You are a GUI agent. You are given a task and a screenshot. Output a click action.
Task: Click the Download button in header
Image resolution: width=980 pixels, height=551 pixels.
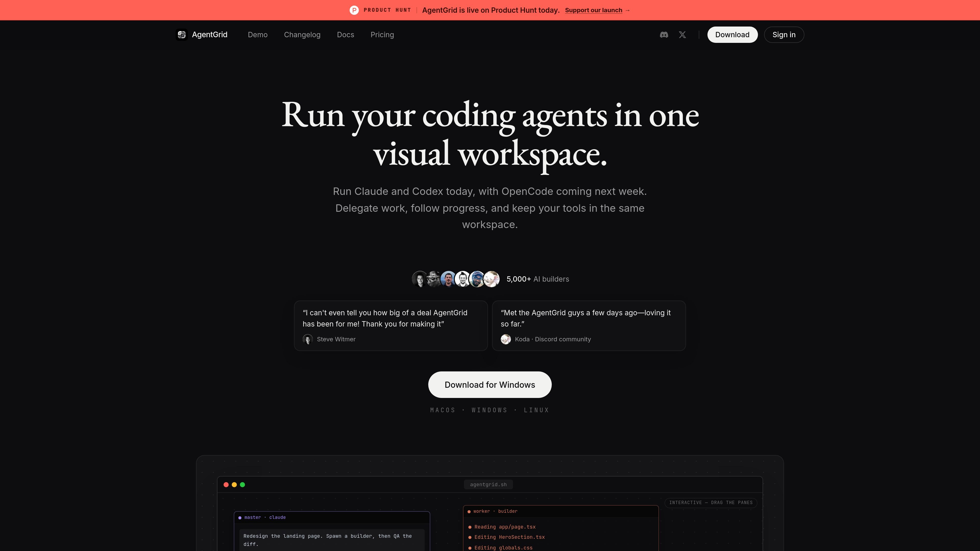coord(732,35)
